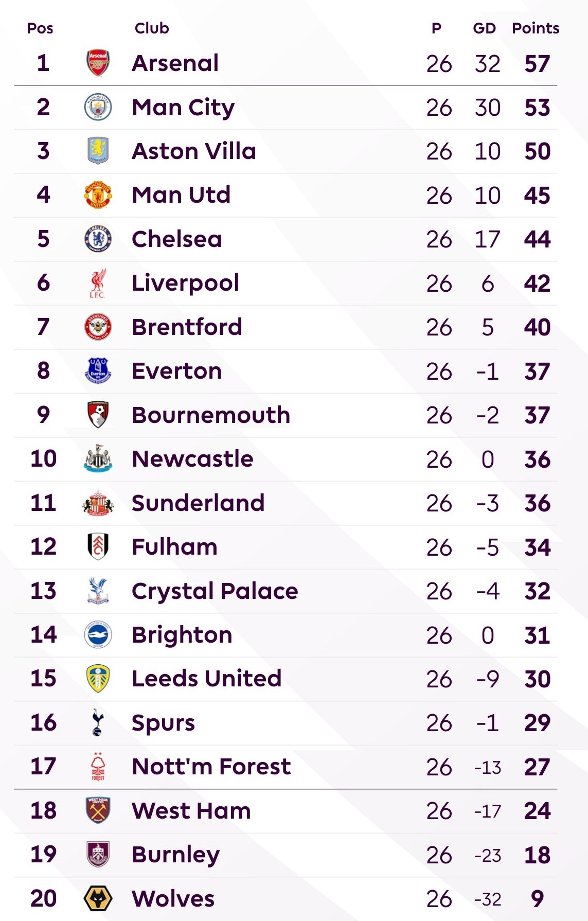This screenshot has height=921, width=588.
Task: Click the Spurs cockerel logo
Action: coord(98,723)
